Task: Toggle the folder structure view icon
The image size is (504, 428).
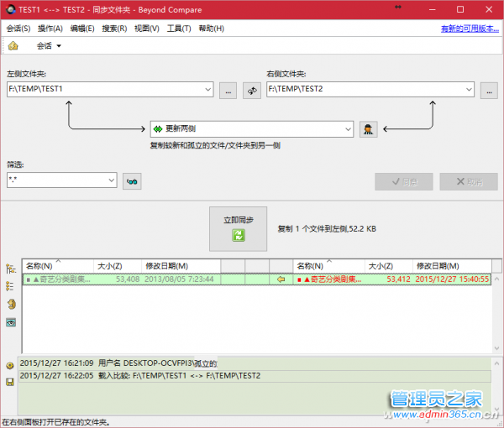Action: (11, 269)
